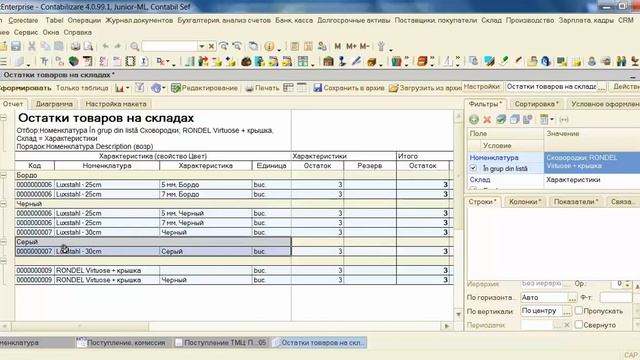Open the Банк, касса menu
The height and width of the screenshot is (360, 640).
click(x=294, y=20)
